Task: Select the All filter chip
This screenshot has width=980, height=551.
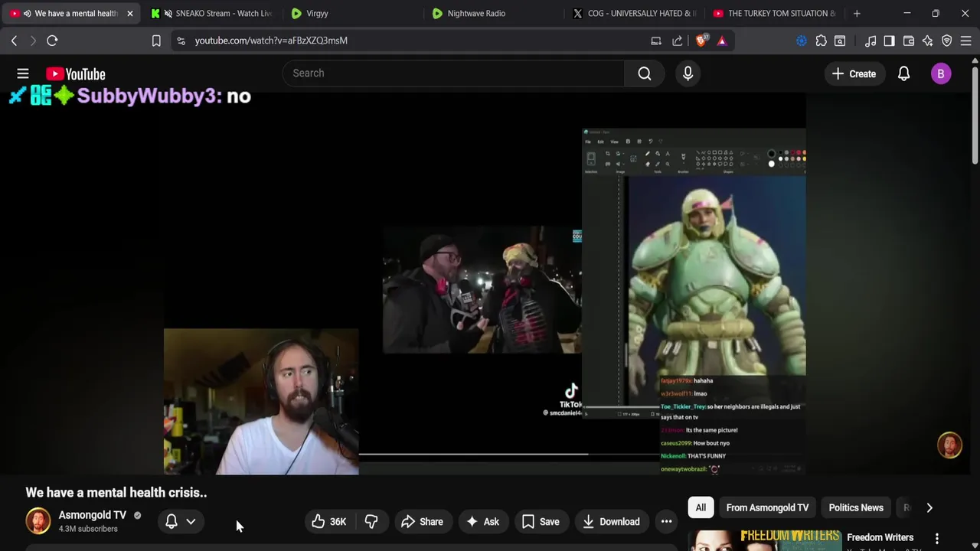Action: coord(701,507)
